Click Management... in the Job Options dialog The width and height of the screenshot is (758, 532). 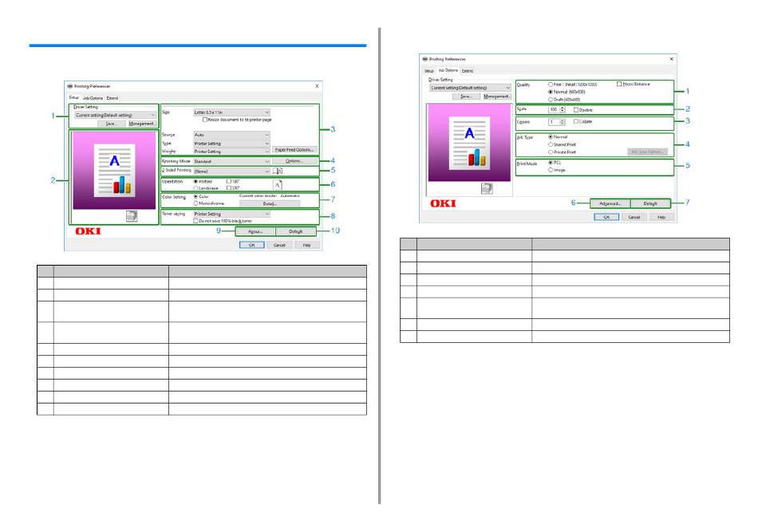496,97
